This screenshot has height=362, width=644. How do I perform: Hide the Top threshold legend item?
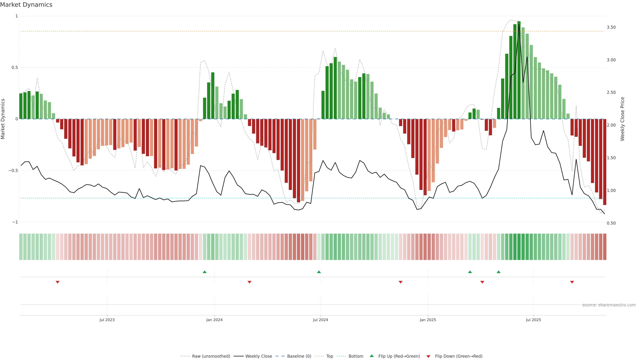pos(330,356)
